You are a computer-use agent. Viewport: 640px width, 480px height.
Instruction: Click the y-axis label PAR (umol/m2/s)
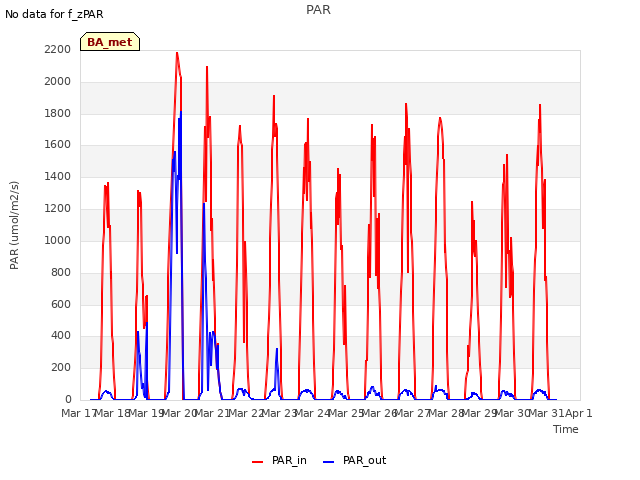pos(14,225)
